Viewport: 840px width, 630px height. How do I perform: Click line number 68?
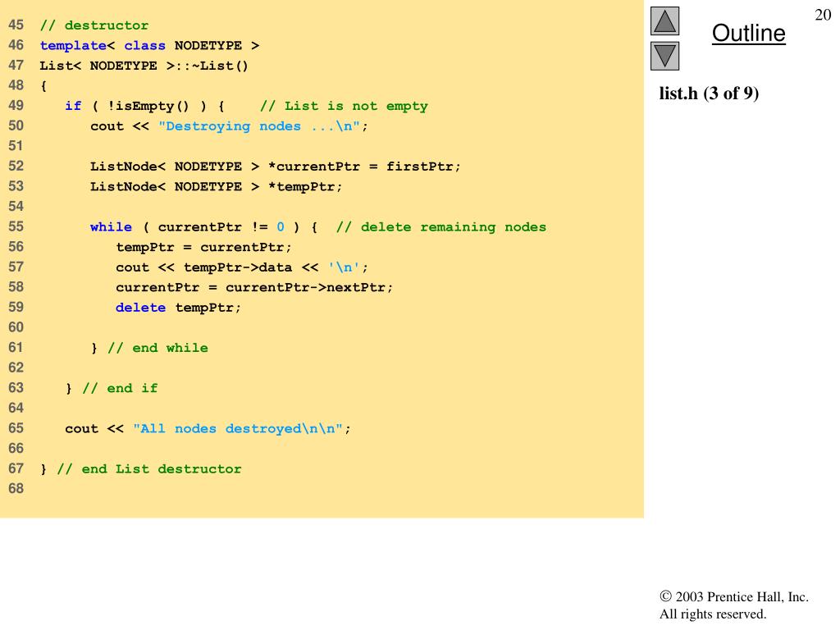pyautogui.click(x=16, y=489)
